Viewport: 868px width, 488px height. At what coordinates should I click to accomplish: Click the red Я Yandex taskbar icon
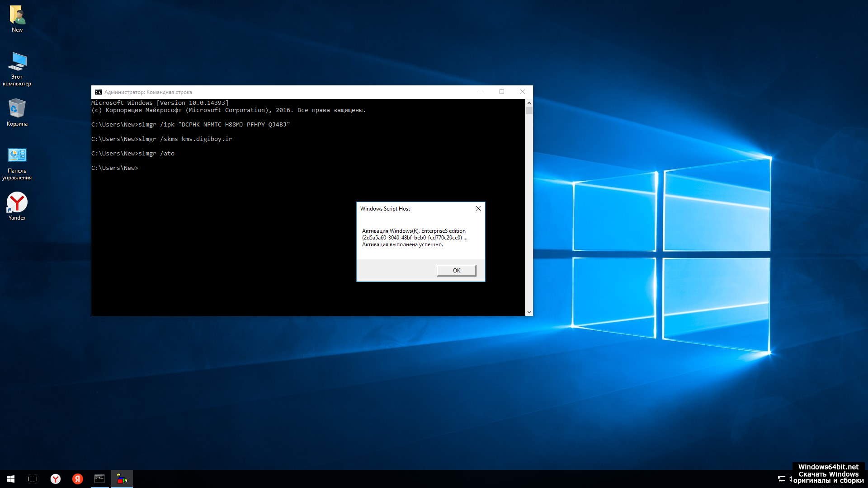pos(78,479)
